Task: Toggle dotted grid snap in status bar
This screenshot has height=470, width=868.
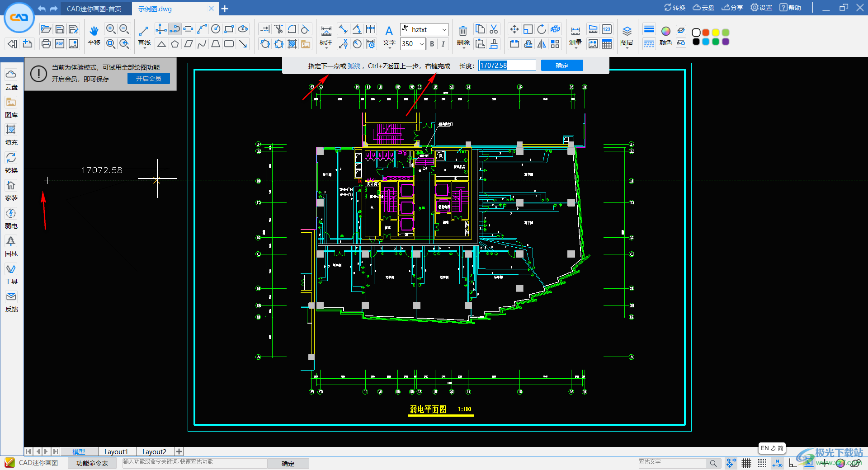Action: point(762,463)
